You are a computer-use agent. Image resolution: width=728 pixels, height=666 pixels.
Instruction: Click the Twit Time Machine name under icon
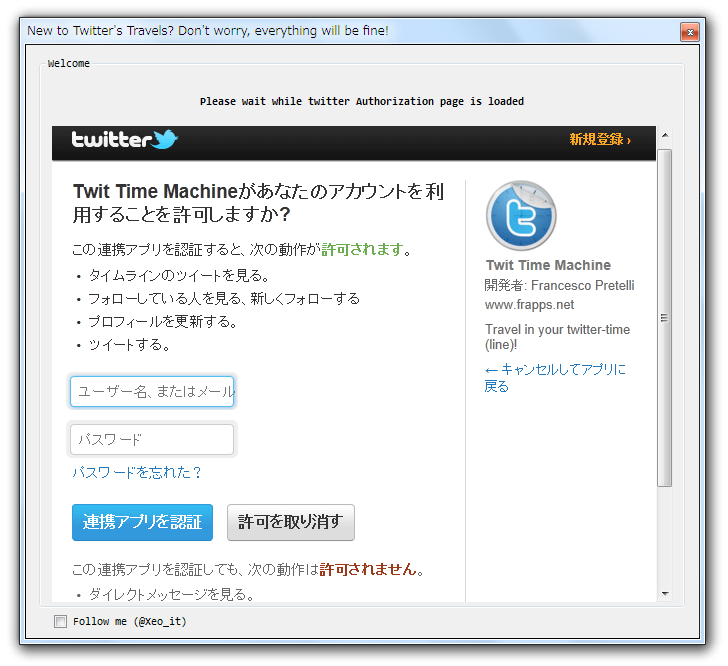(548, 265)
